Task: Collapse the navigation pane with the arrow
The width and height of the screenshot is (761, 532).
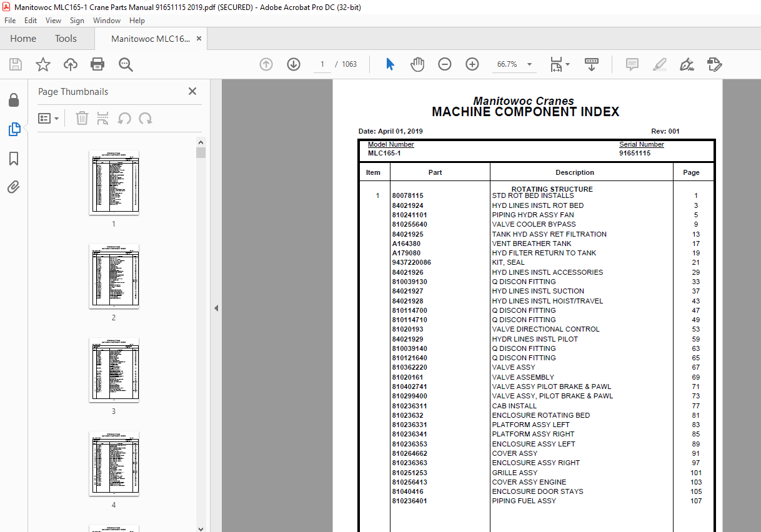Action: tap(216, 308)
